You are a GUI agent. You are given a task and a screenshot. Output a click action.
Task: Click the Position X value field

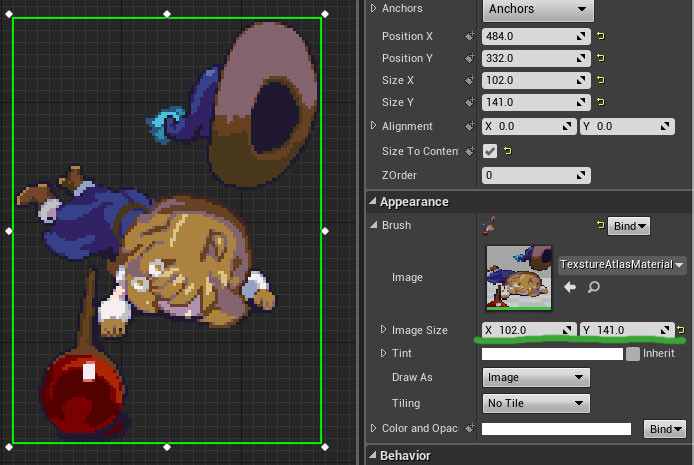[x=536, y=36]
